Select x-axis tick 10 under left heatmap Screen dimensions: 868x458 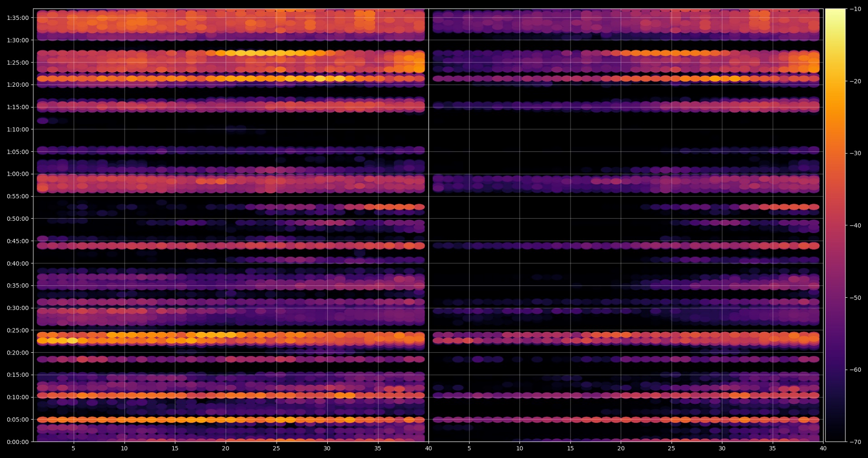click(124, 449)
